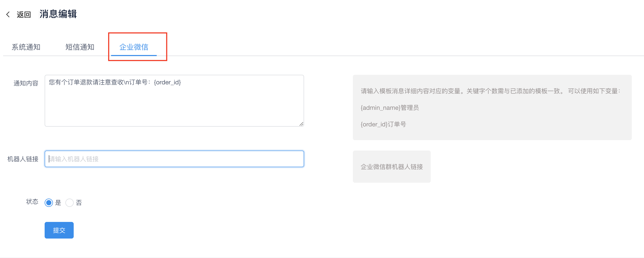Focus the 机器人链接 input field

[x=174, y=159]
